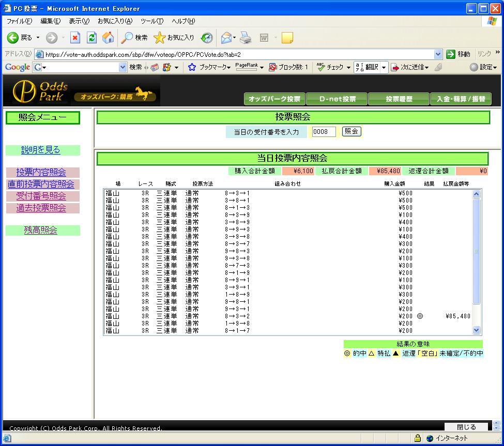Click the Google toolbar bookmark star
Image resolution: width=504 pixels, height=446 pixels.
pos(192,67)
